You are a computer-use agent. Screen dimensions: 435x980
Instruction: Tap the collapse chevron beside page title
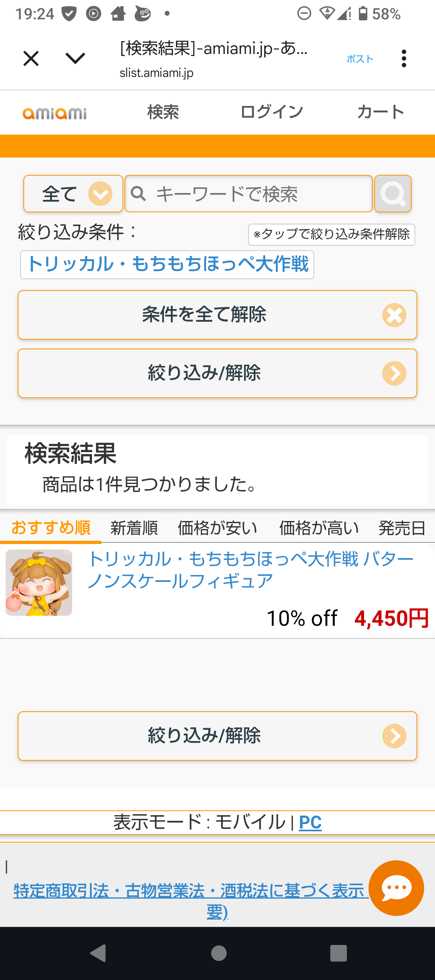coord(75,59)
